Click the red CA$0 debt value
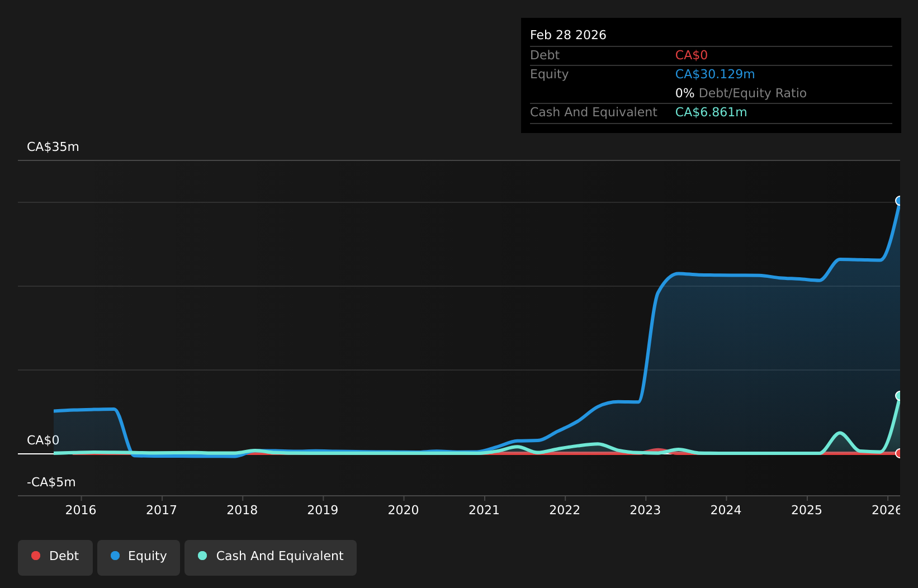Image resolution: width=918 pixels, height=588 pixels. [692, 55]
